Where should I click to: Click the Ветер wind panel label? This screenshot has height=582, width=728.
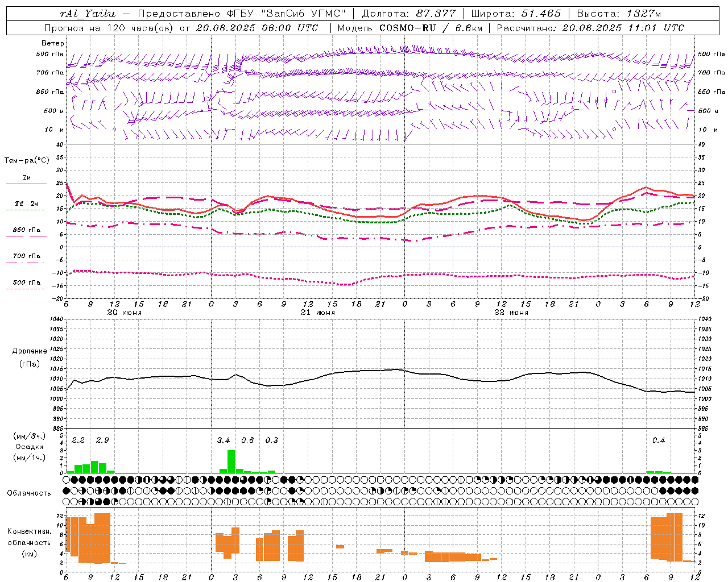(53, 43)
